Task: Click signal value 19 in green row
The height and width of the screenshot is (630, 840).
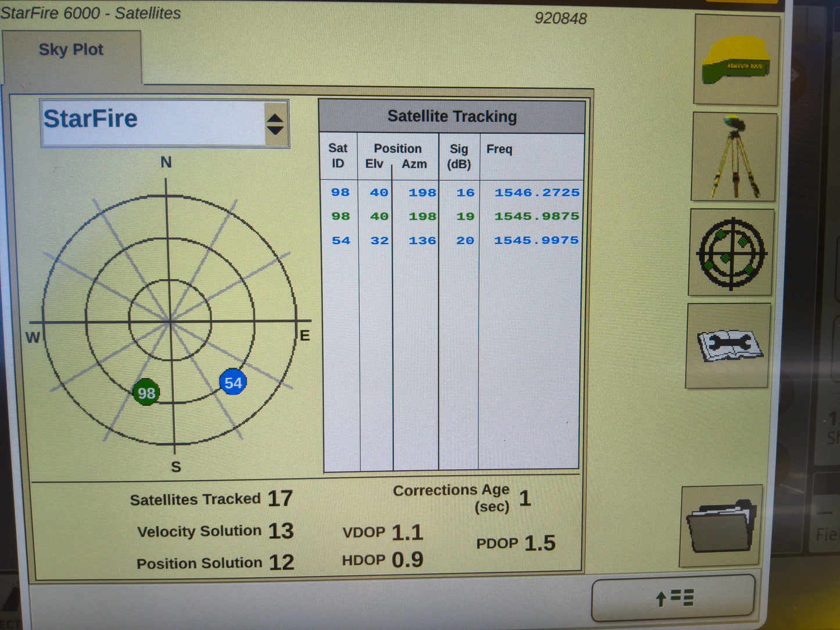Action: click(465, 216)
